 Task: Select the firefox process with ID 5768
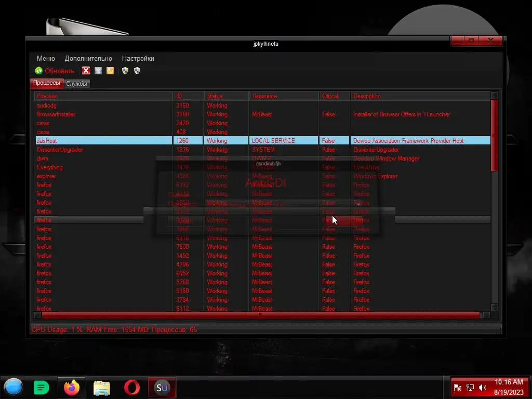pos(263,282)
